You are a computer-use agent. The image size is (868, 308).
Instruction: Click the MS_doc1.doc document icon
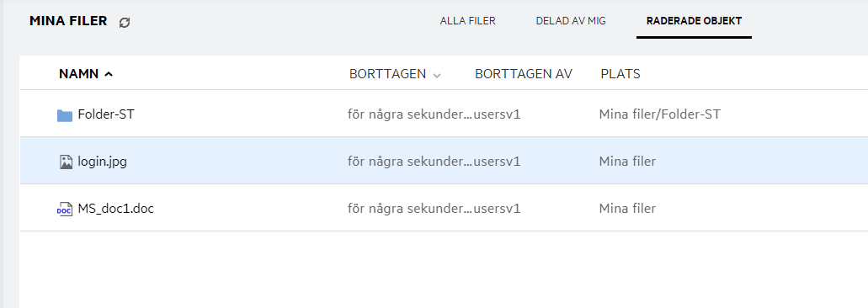(x=65, y=209)
